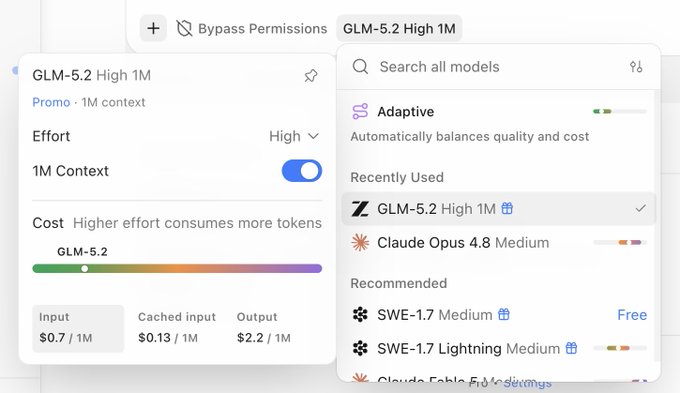Open model filter settings icon
The image size is (680, 393).
636,67
